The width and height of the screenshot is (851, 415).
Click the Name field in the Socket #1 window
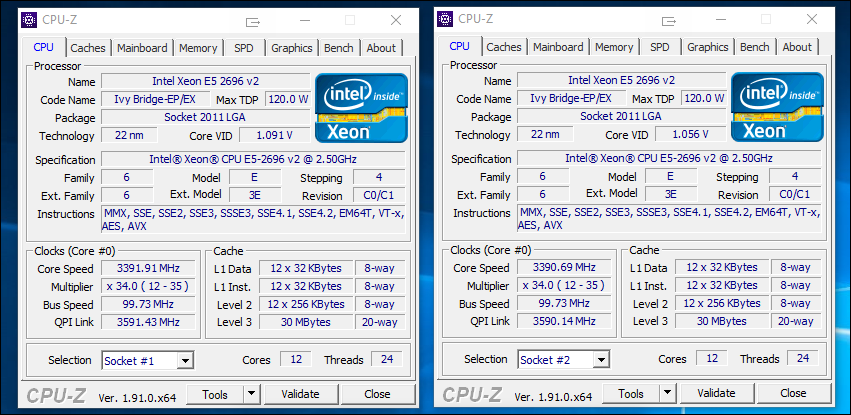[206, 81]
